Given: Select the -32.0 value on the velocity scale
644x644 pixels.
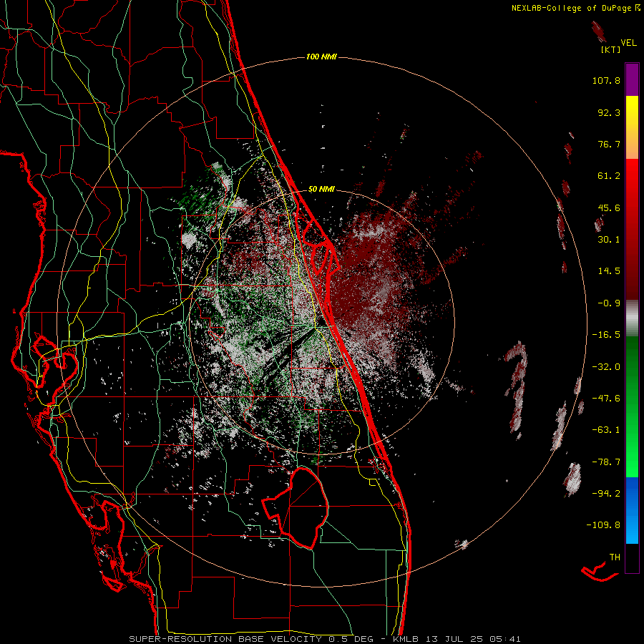Looking at the screenshot, I should point(606,367).
